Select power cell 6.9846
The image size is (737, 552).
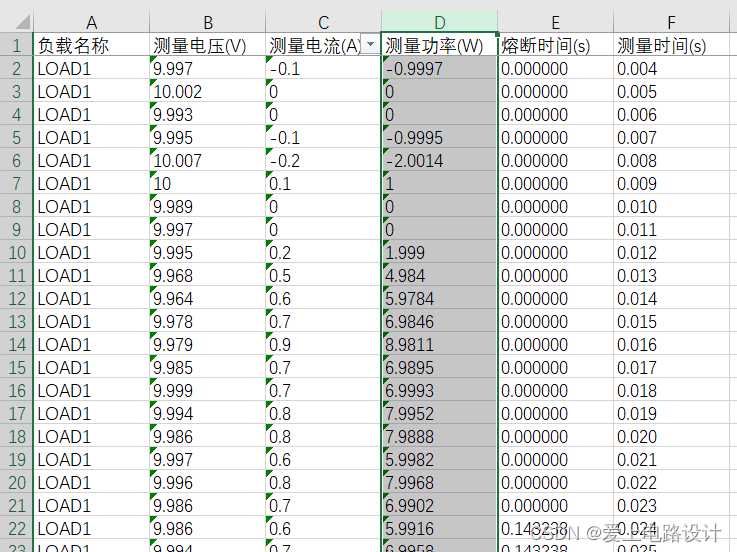439,322
